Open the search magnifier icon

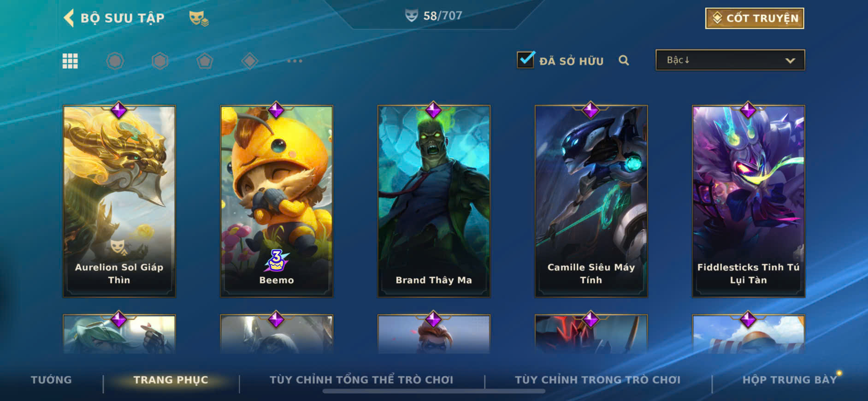624,60
